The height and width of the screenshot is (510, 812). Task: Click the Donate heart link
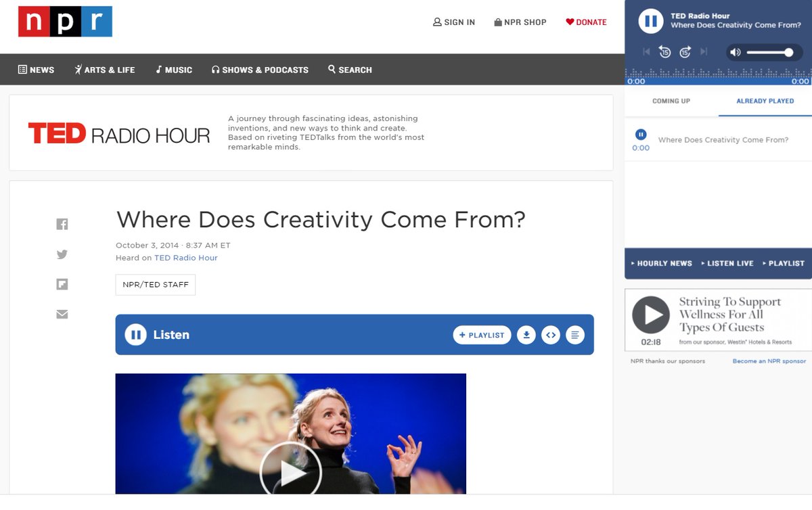pyautogui.click(x=587, y=22)
